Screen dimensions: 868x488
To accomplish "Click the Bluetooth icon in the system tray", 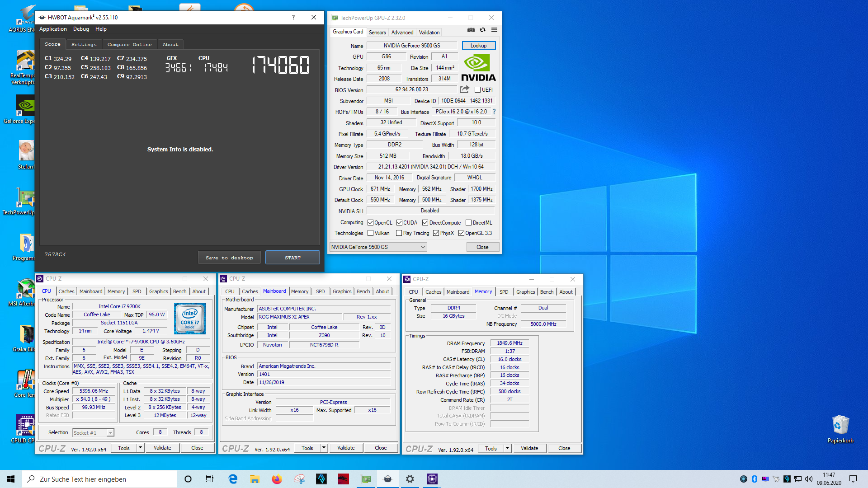I will point(754,479).
